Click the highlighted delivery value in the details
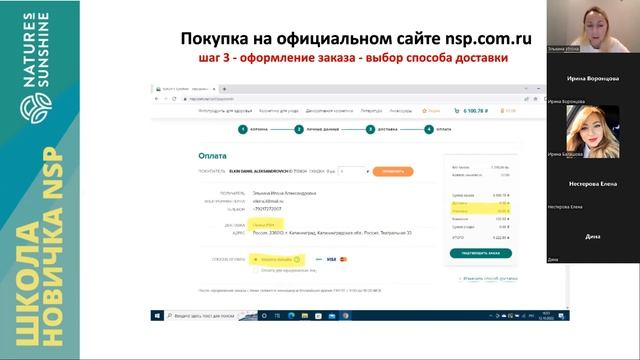The image size is (640, 360). pos(264,225)
